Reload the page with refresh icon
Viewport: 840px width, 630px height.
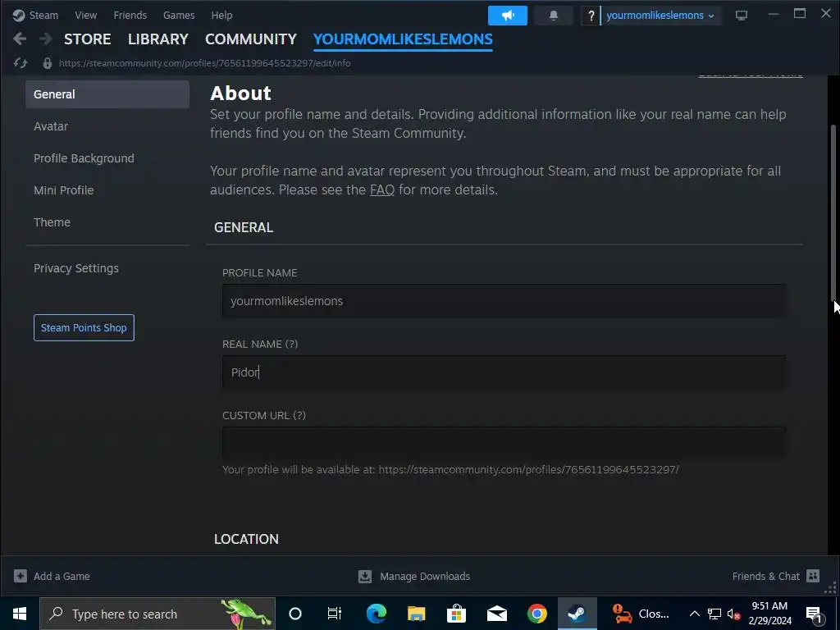click(21, 63)
